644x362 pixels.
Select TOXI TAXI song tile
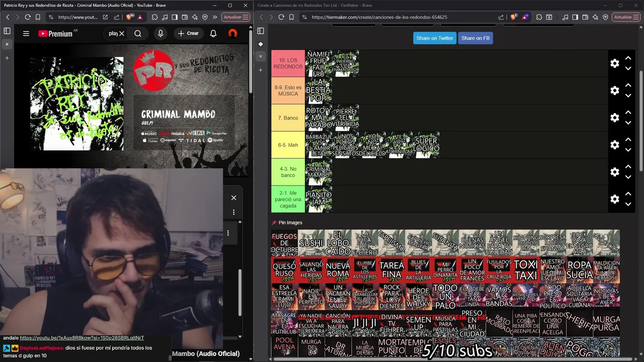(526, 270)
